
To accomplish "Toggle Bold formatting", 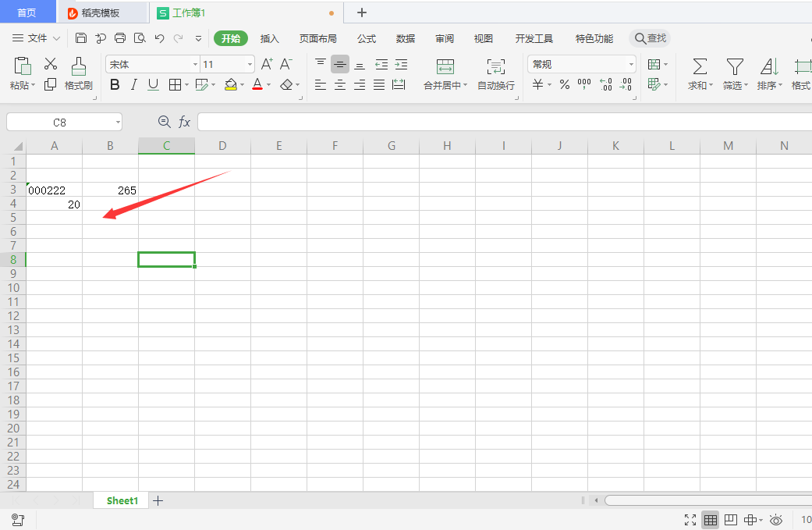I will (115, 85).
